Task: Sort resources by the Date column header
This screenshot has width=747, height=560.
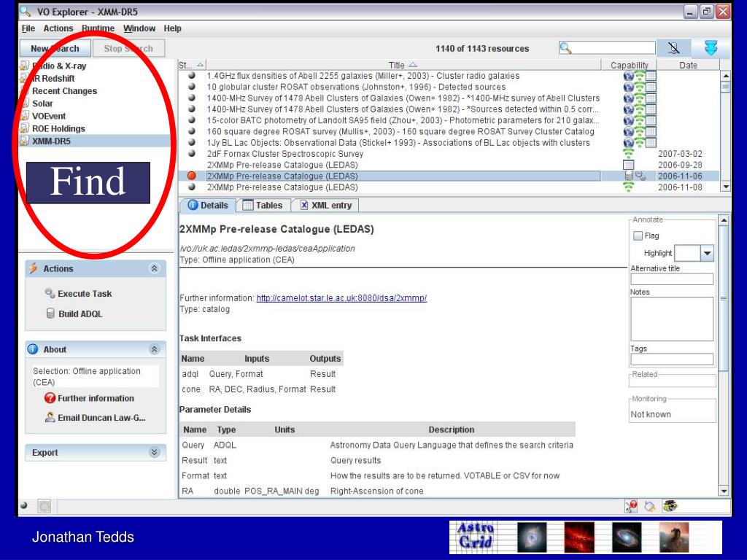Action: (688, 65)
